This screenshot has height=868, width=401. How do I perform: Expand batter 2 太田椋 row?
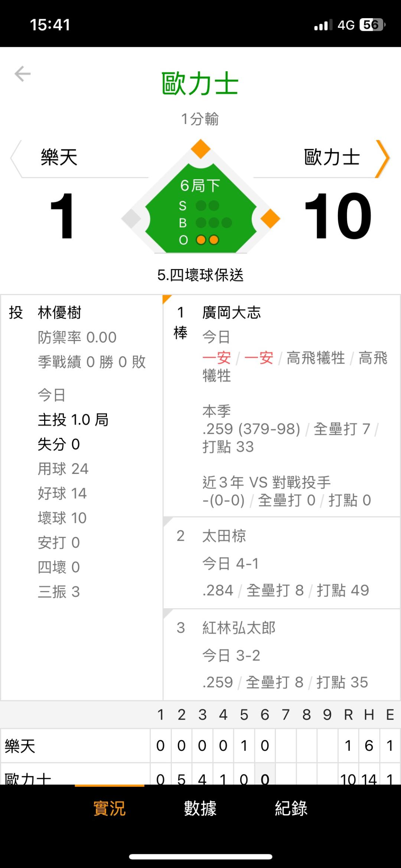click(281, 563)
